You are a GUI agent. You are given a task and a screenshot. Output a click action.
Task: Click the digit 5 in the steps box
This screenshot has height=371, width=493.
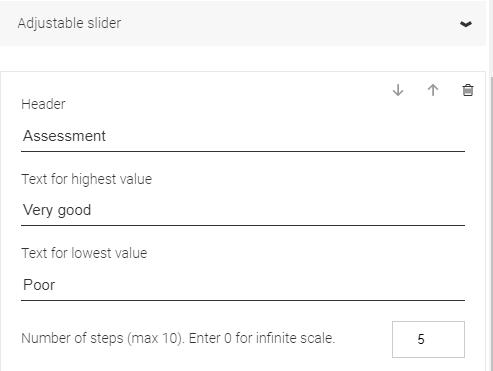(421, 339)
